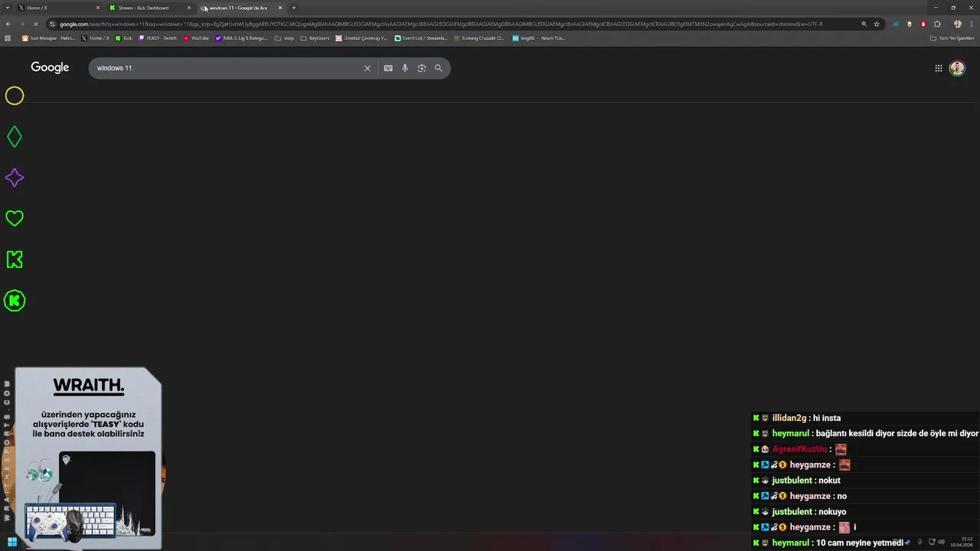Close the windows 11 Google tab
The image size is (980, 551).
(x=280, y=8)
